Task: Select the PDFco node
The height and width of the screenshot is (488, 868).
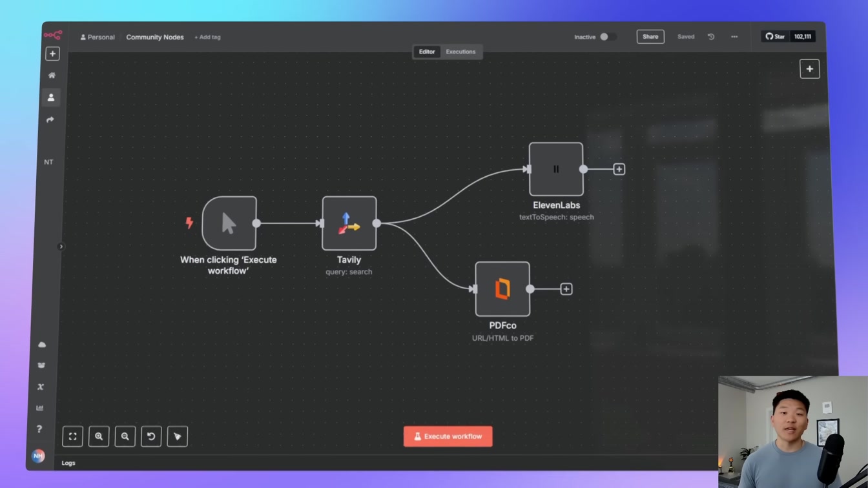Action: click(502, 289)
